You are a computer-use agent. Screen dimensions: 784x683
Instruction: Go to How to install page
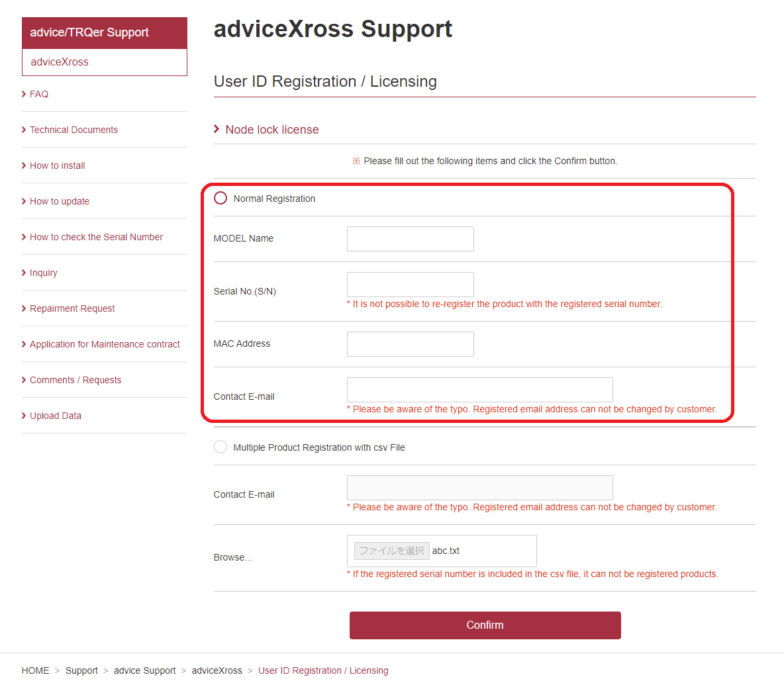tap(58, 165)
